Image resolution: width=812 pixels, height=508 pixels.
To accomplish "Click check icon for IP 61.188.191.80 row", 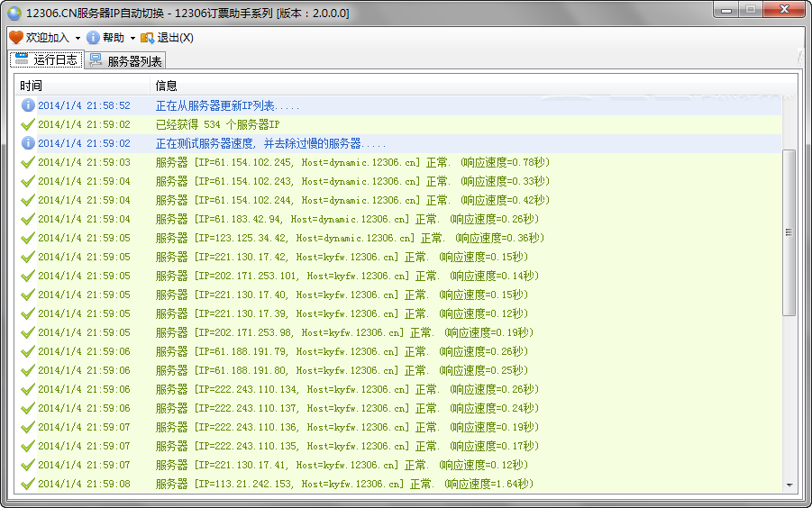I will (28, 370).
